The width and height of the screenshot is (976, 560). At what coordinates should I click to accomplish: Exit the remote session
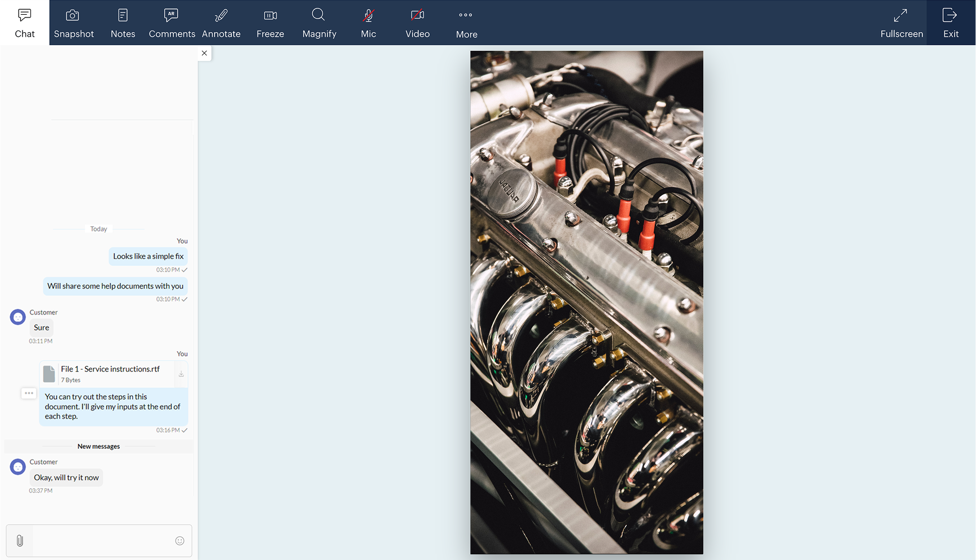click(x=951, y=23)
